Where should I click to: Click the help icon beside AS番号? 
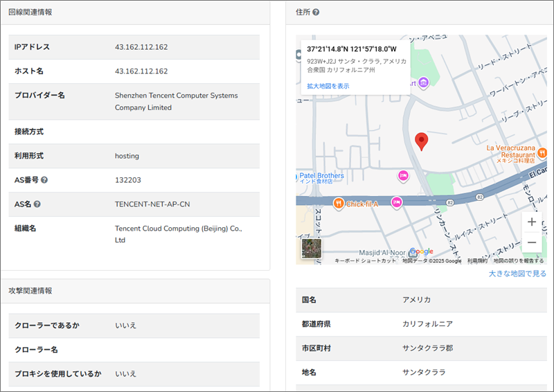tap(44, 180)
